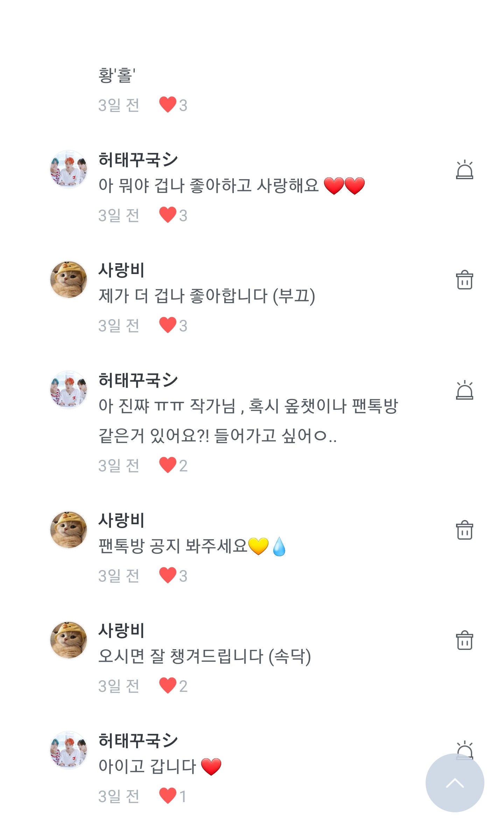Image resolution: width=504 pixels, height=828 pixels.
Task: Tap heart under "들어가고 싶어ㅇ.." comment
Action: pos(168,465)
